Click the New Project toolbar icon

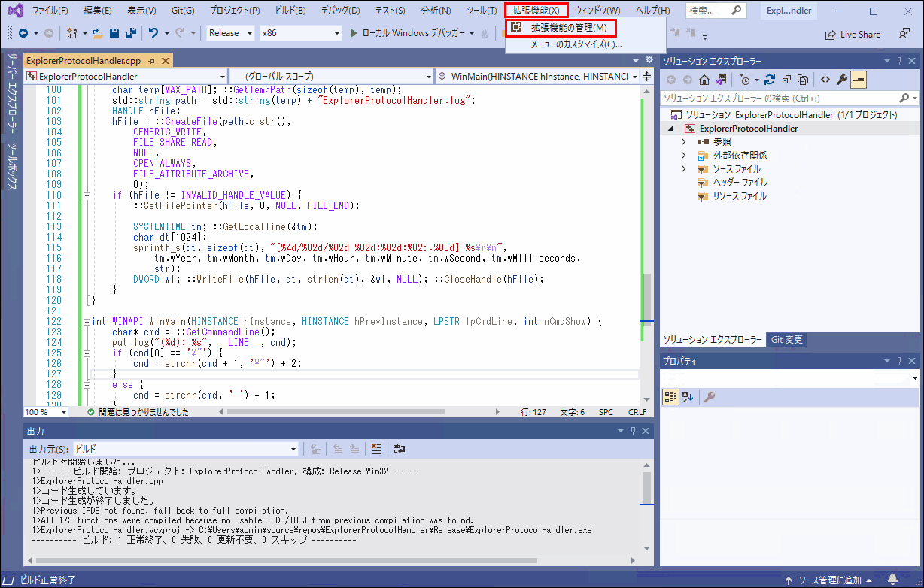coord(71,33)
